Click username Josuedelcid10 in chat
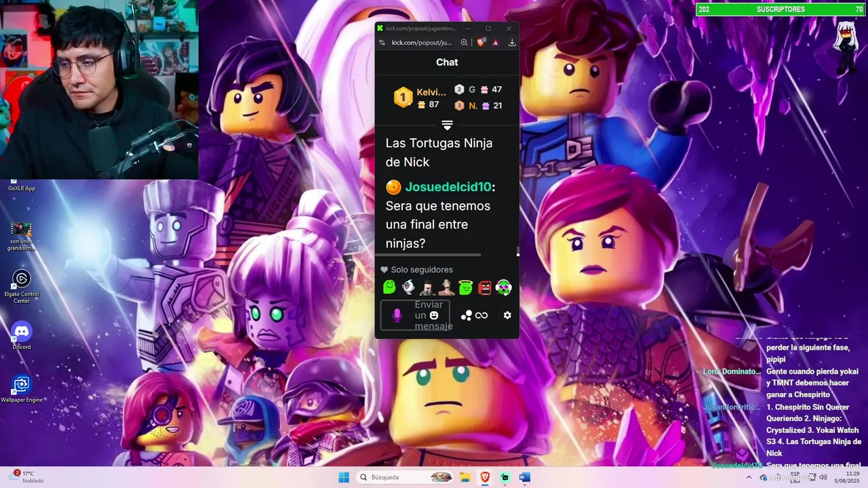Viewport: 868px width, 488px height. (x=448, y=186)
